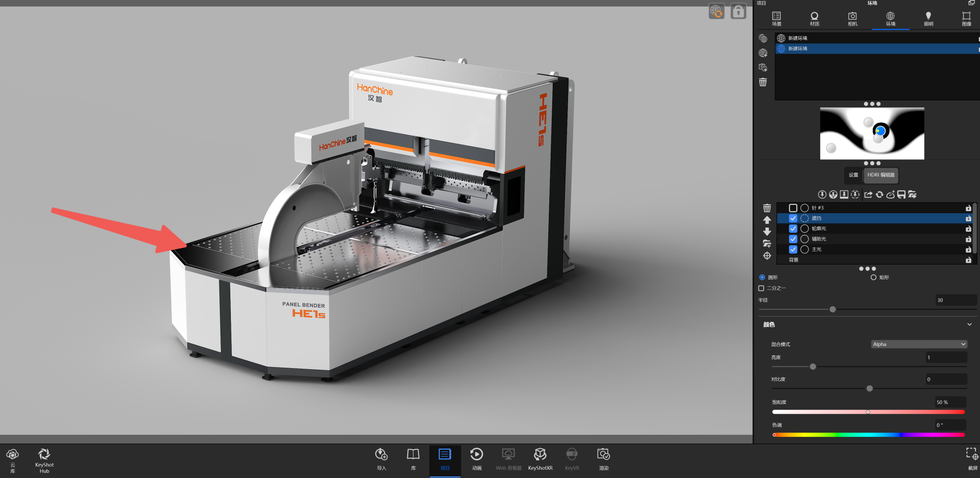The width and height of the screenshot is (980, 478).
Task: Enable the 针 #3 pin checkbox
Action: pyautogui.click(x=793, y=208)
